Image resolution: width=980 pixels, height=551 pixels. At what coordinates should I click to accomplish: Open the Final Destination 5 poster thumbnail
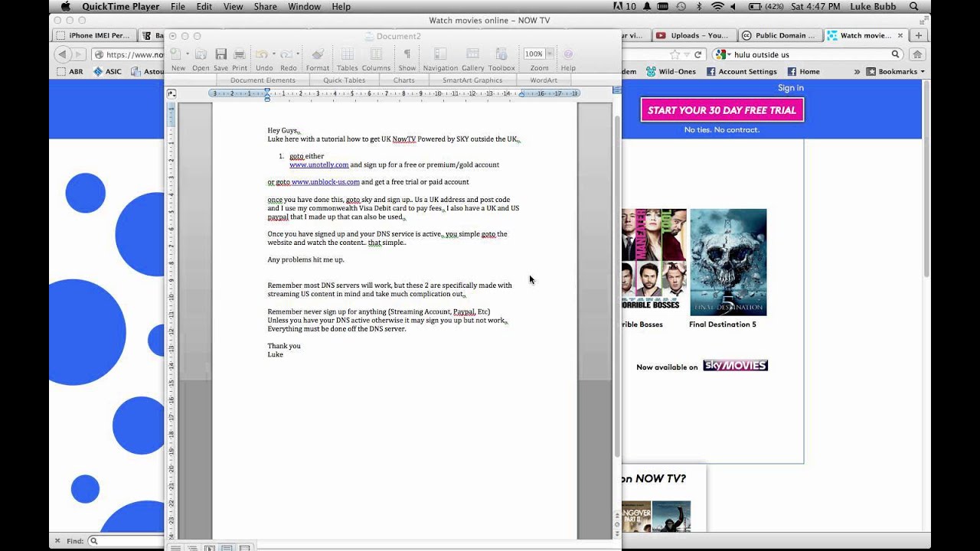[728, 262]
